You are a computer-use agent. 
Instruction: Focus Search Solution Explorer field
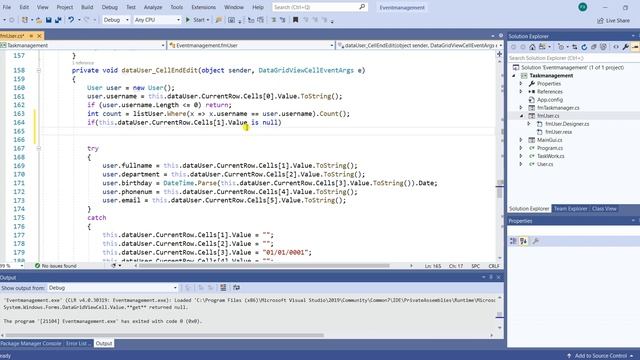point(573,58)
